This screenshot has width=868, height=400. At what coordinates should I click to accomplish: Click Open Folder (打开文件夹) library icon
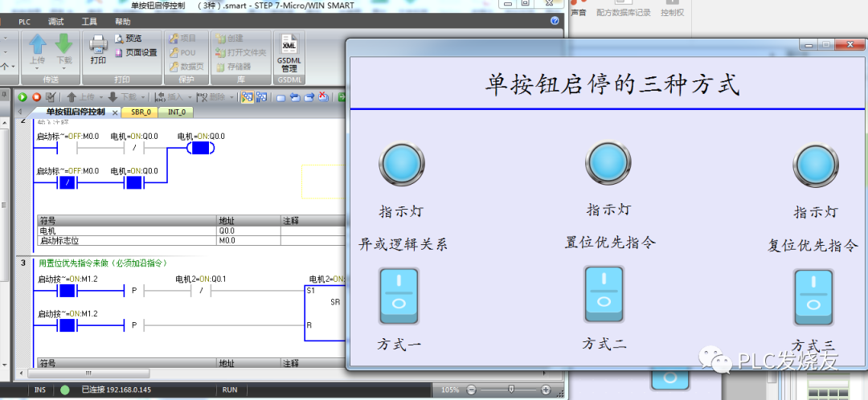[220, 52]
